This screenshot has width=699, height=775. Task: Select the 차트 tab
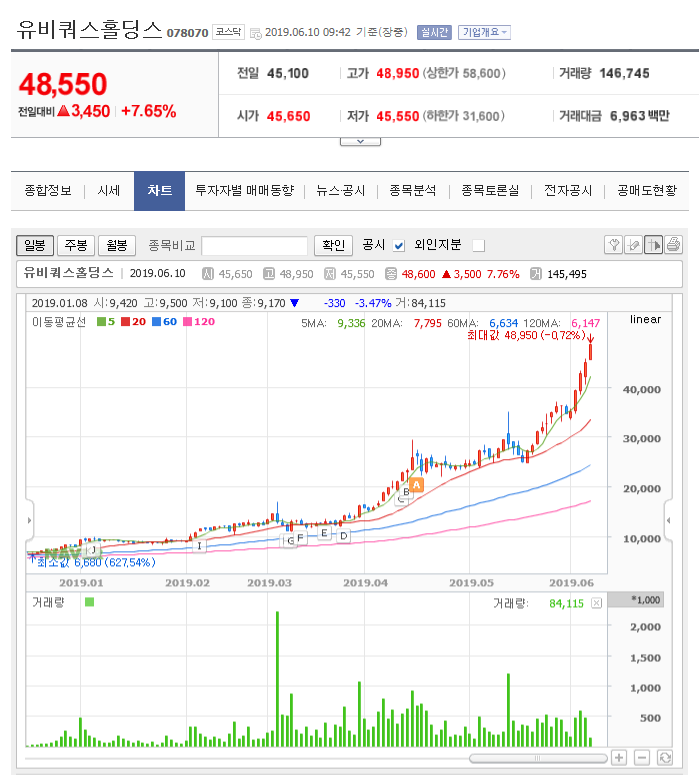point(159,191)
